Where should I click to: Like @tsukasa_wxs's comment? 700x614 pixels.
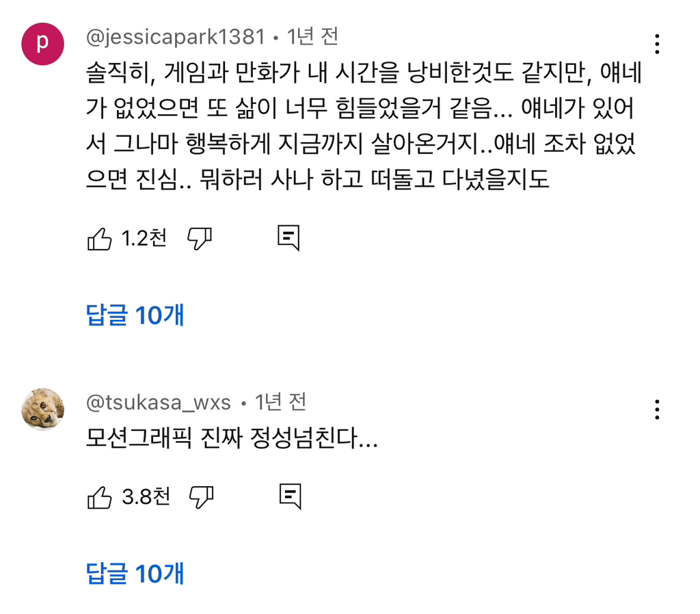(x=100, y=496)
